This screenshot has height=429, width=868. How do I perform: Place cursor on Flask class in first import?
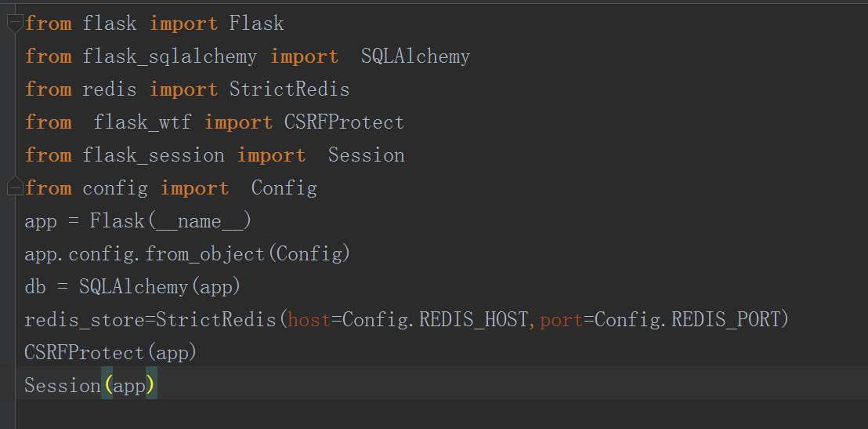(256, 24)
